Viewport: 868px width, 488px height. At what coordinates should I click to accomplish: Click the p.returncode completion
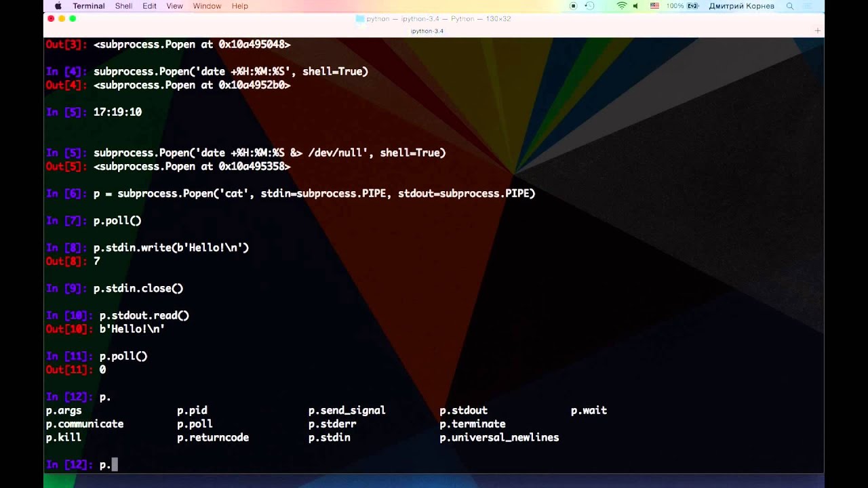coord(213,437)
